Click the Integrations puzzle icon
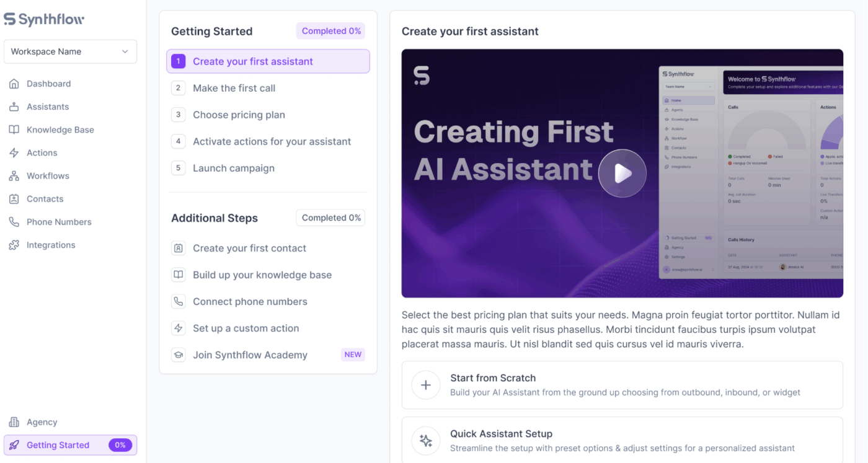Image resolution: width=868 pixels, height=463 pixels. [x=14, y=245]
